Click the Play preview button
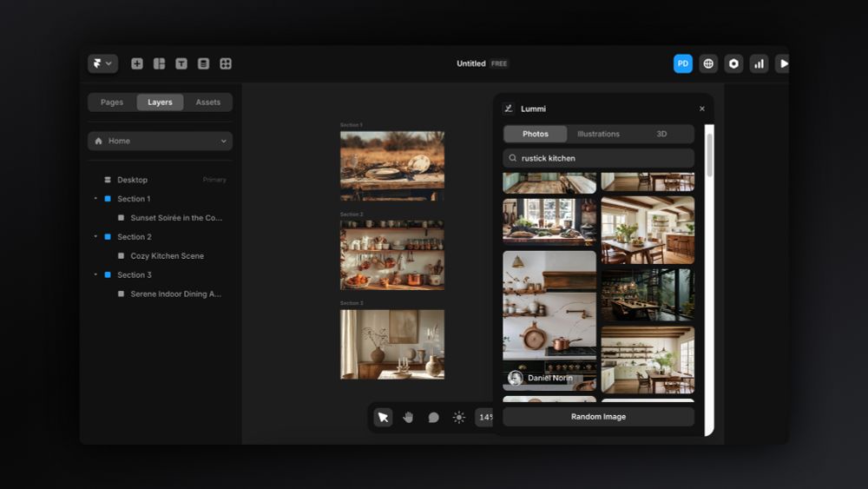868x489 pixels. [x=782, y=63]
